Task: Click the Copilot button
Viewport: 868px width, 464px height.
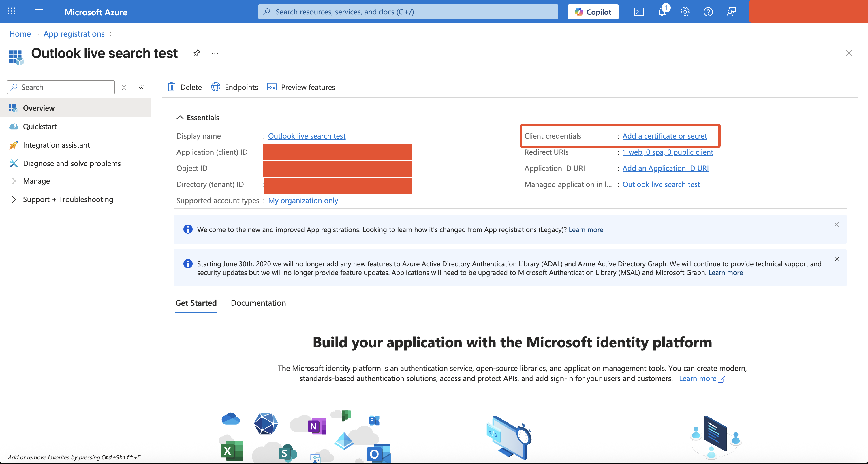Action: click(x=593, y=12)
